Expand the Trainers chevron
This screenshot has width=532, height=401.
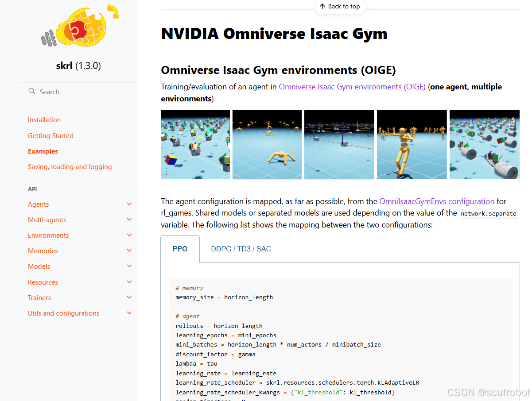coord(129,297)
